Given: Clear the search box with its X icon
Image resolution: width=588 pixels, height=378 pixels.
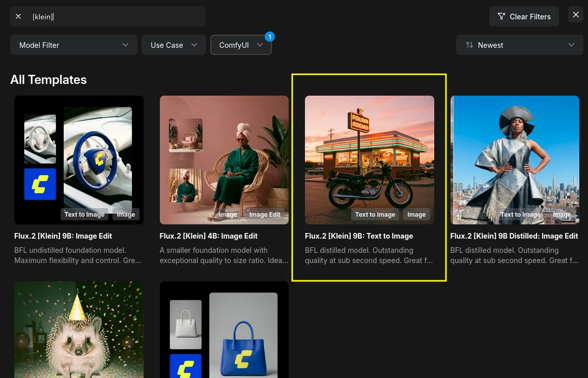Looking at the screenshot, I should [x=18, y=16].
